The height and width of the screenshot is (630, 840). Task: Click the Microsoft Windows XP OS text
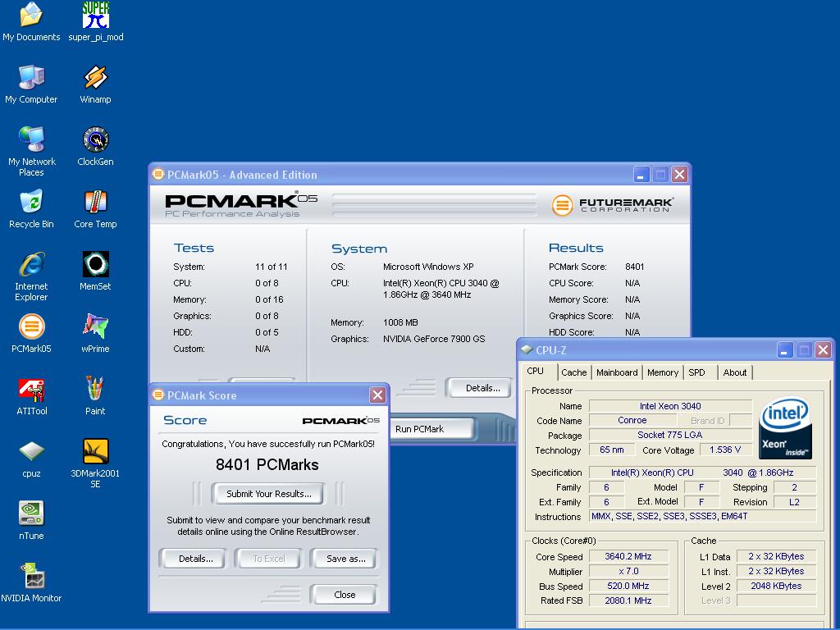[428, 267]
